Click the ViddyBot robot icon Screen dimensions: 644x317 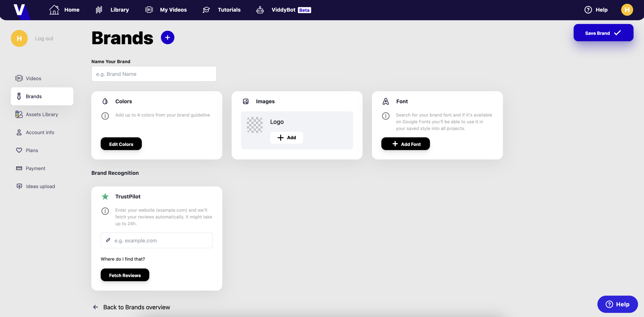tap(260, 10)
